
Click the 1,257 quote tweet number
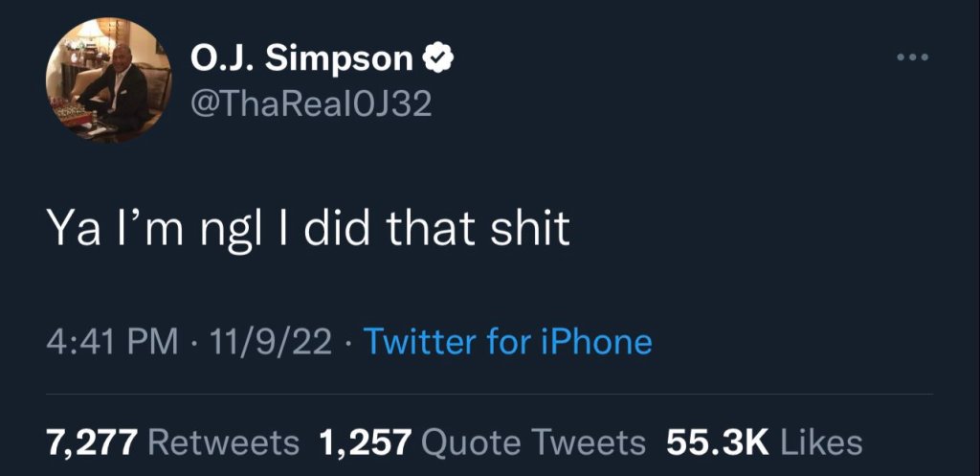tap(365, 442)
